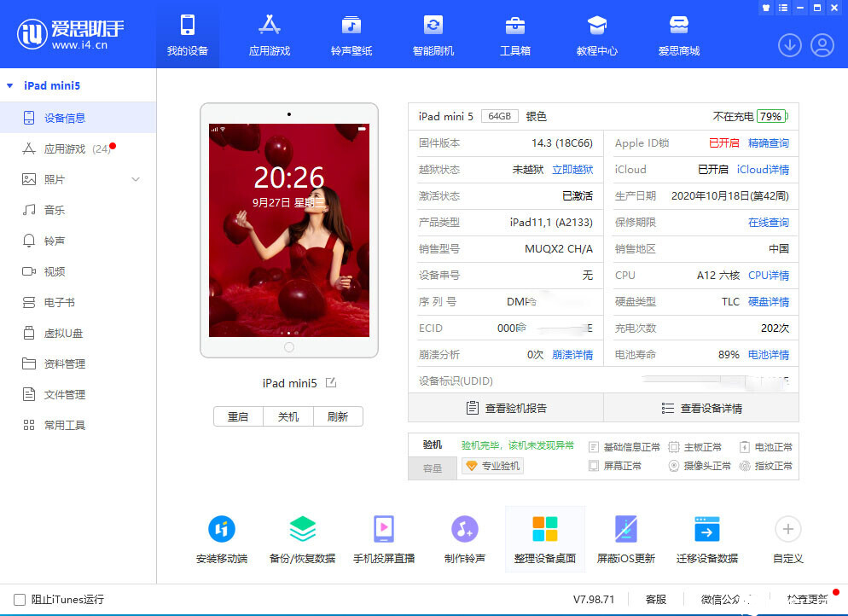This screenshot has height=616, width=848.
Task: Open 电子书 in the sidebar
Action: pos(78,302)
